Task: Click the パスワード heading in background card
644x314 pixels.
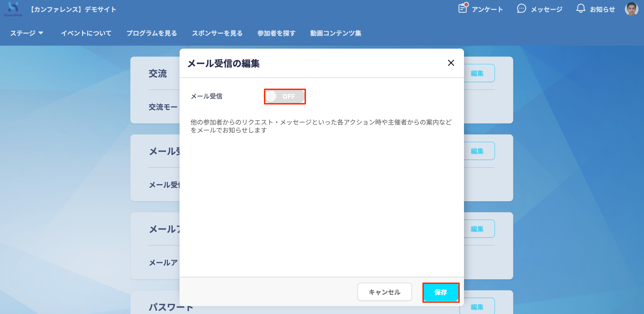Action: 171,307
